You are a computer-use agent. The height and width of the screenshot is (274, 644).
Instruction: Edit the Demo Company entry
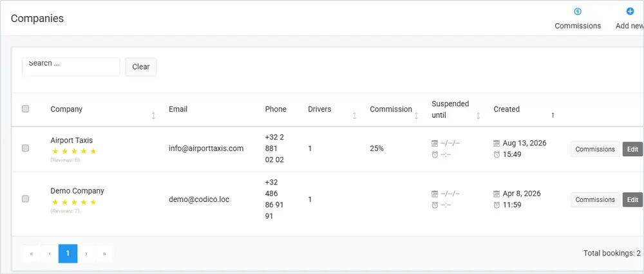pyautogui.click(x=632, y=200)
